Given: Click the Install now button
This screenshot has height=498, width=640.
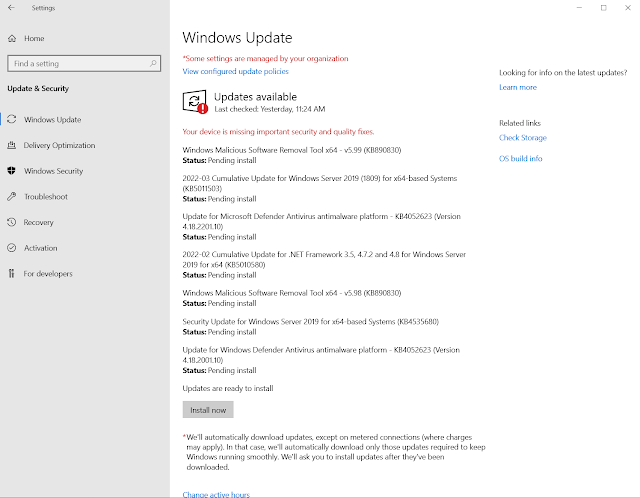Looking at the screenshot, I should click(208, 410).
